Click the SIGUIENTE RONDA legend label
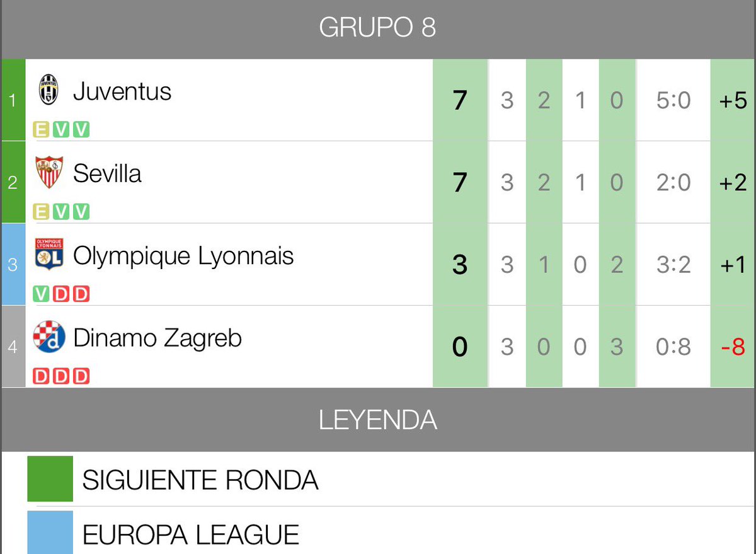Screen dimensions: 756x554 tap(200, 481)
